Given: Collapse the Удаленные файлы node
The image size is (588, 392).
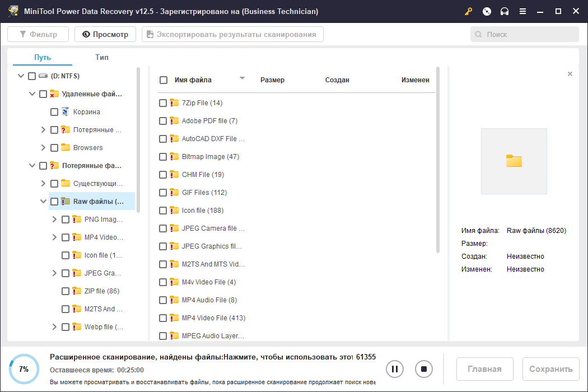Looking at the screenshot, I should [32, 94].
